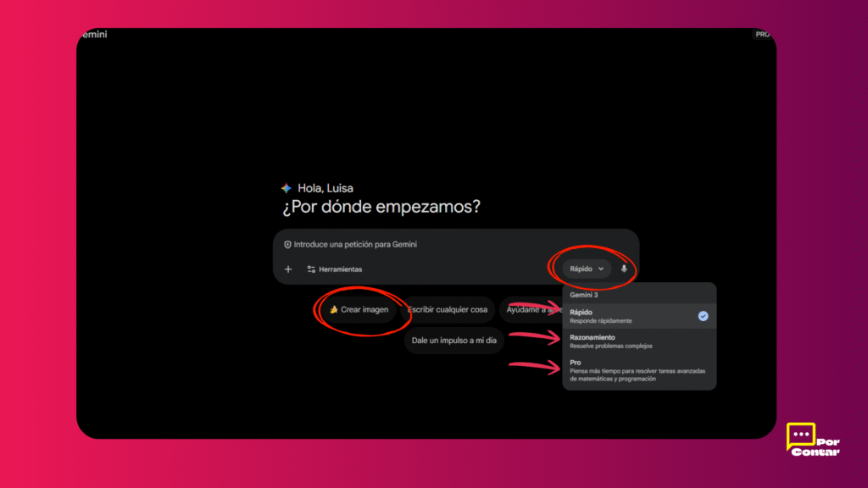
Task: Click the Herramientas sliders icon
Action: pyautogui.click(x=311, y=269)
